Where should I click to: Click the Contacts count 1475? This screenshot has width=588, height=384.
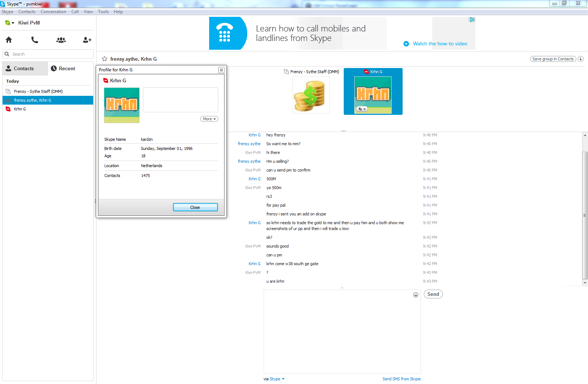146,176
